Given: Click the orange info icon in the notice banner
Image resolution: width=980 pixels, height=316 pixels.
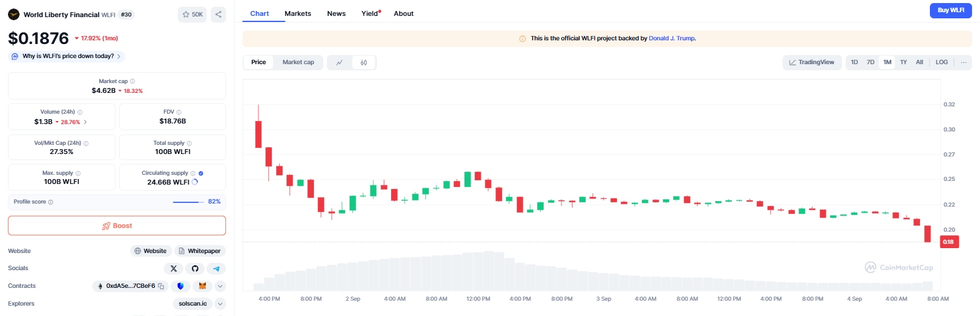Looking at the screenshot, I should pos(522,39).
